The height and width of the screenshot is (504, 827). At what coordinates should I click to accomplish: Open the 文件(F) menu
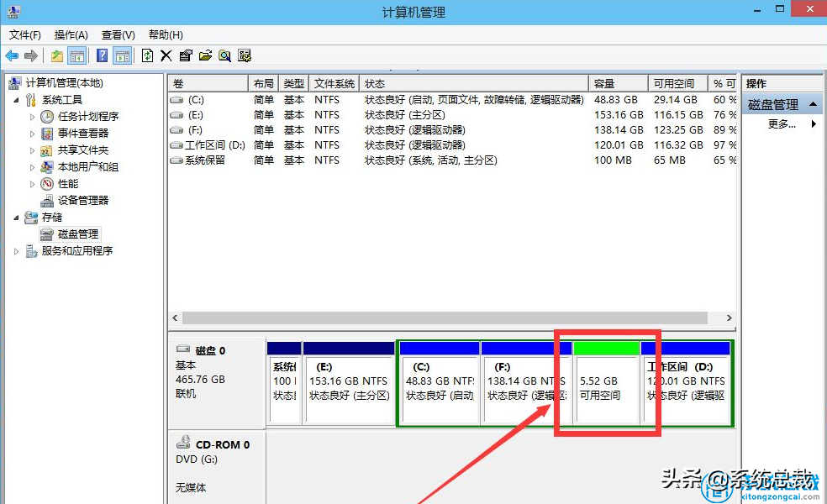pyautogui.click(x=24, y=34)
